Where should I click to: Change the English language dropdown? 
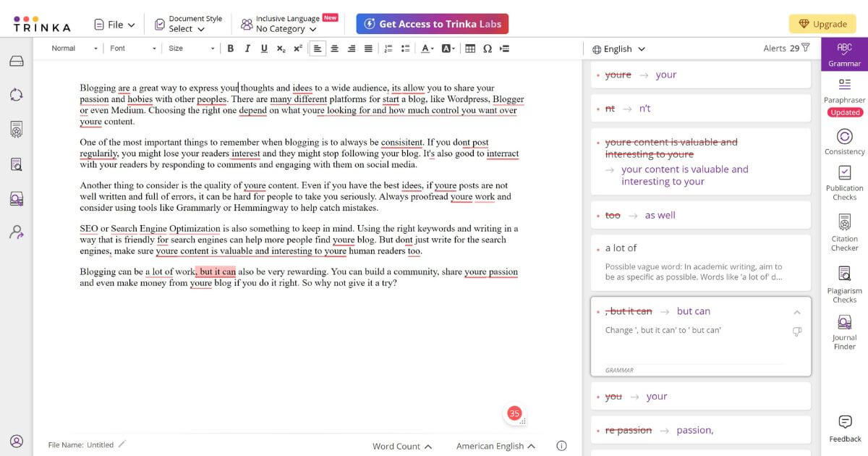(x=618, y=49)
